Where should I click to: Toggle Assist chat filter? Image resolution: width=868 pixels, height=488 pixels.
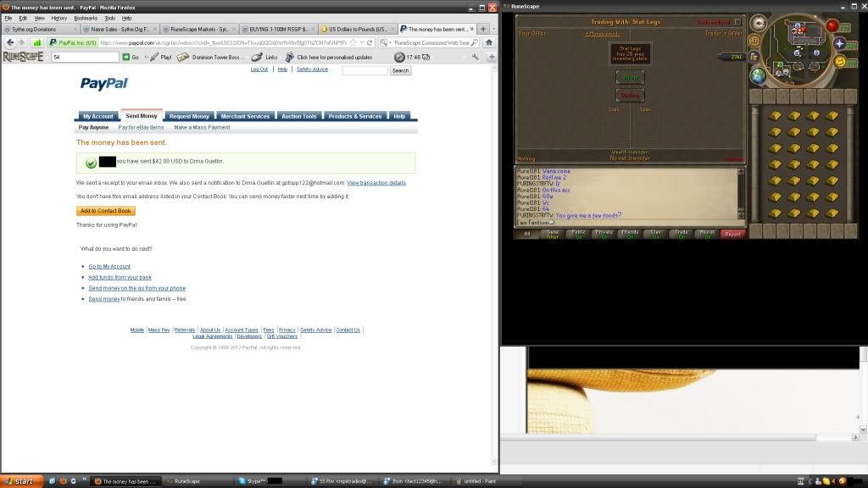707,234
